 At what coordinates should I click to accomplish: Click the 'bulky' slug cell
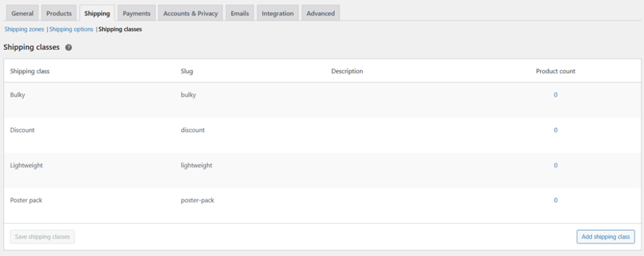(x=189, y=95)
